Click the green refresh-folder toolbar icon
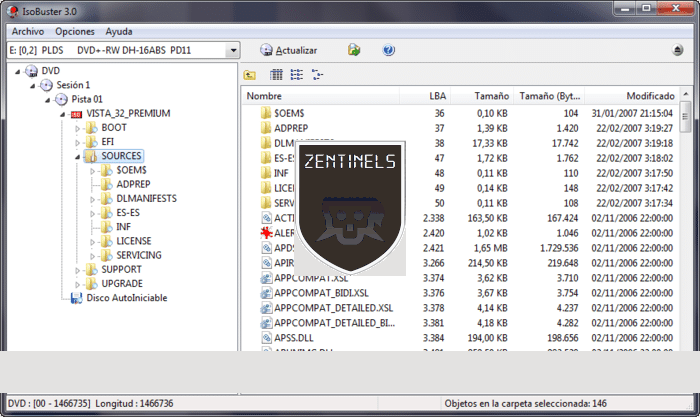 (x=354, y=50)
